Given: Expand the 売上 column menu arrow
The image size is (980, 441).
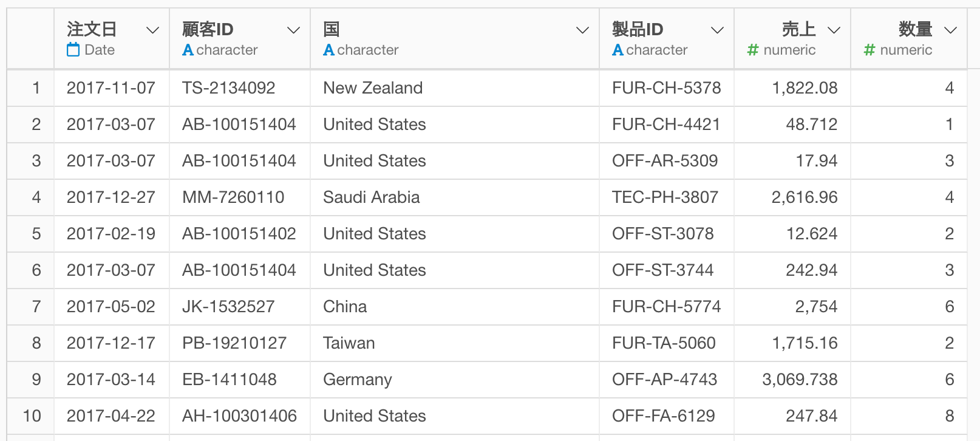Looking at the screenshot, I should [834, 30].
